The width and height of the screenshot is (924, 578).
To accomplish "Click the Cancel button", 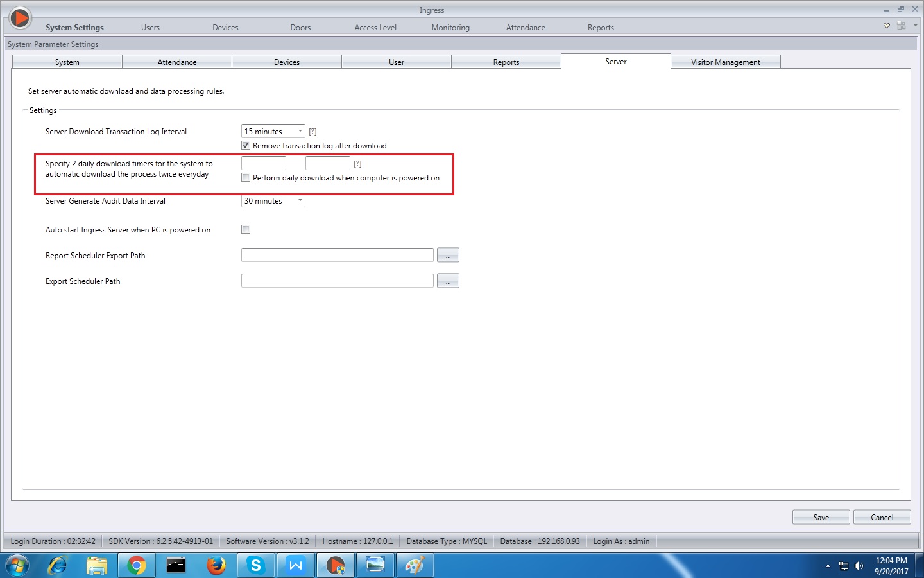I will (882, 517).
